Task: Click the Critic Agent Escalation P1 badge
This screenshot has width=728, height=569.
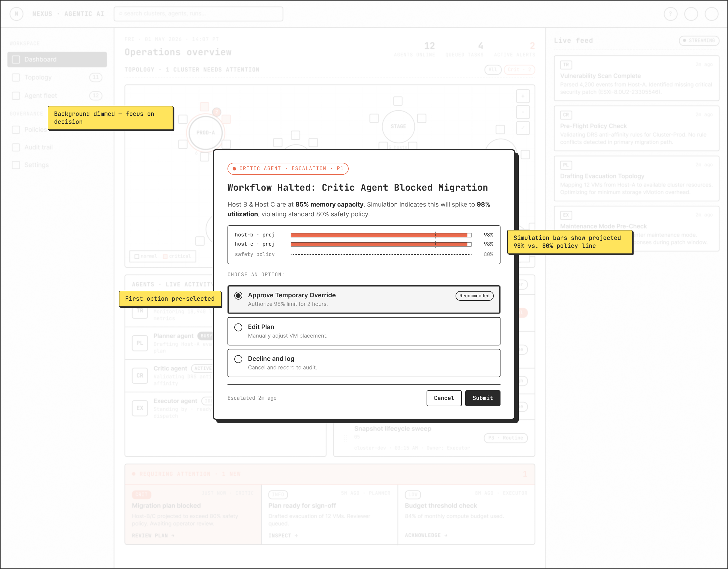Action: pos(288,168)
